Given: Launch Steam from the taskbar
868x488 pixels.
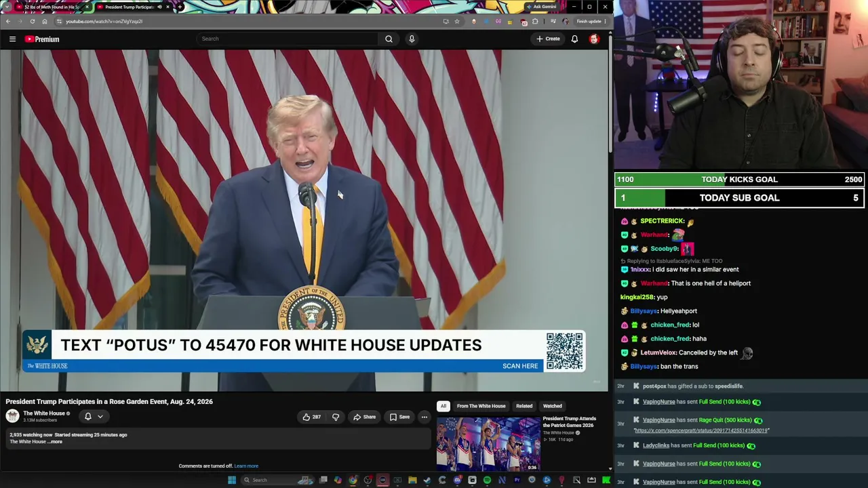Looking at the screenshot, I should tap(427, 480).
